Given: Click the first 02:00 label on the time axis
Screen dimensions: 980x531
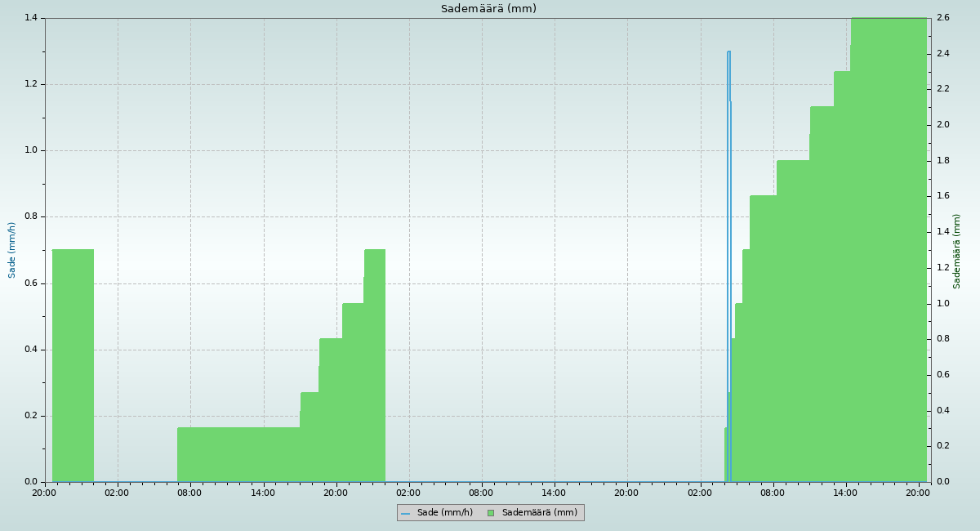Looking at the screenshot, I should 117,493.
